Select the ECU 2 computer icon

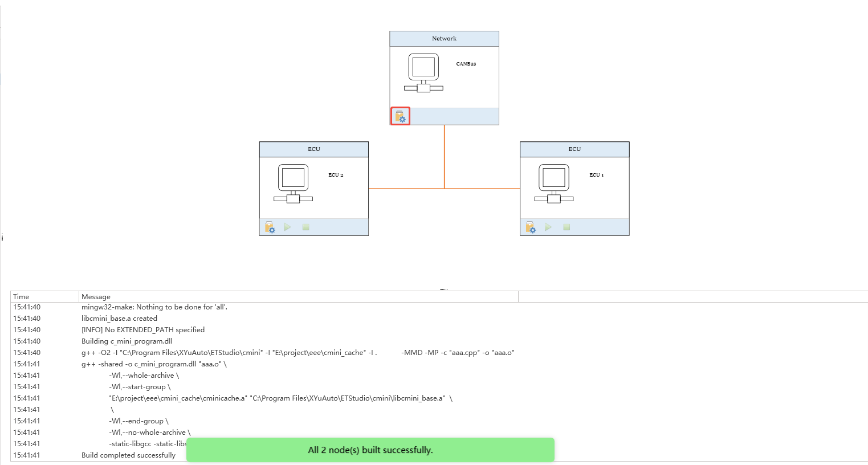pos(293,183)
